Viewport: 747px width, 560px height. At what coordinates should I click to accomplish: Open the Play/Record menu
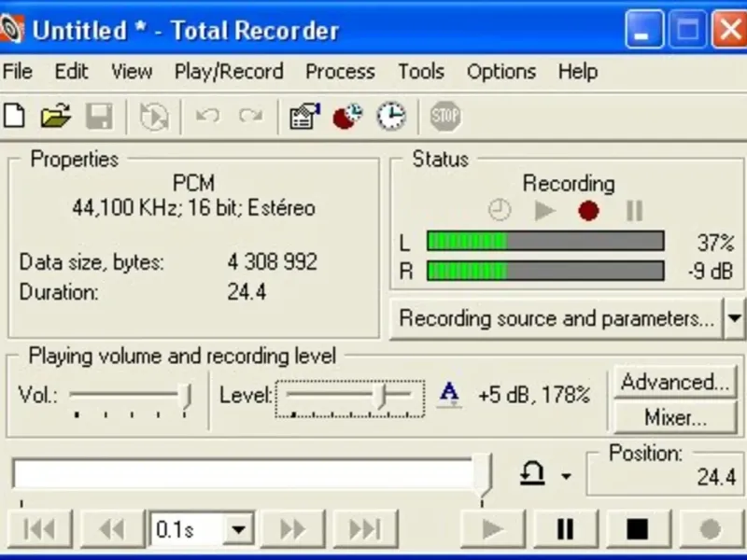229,72
